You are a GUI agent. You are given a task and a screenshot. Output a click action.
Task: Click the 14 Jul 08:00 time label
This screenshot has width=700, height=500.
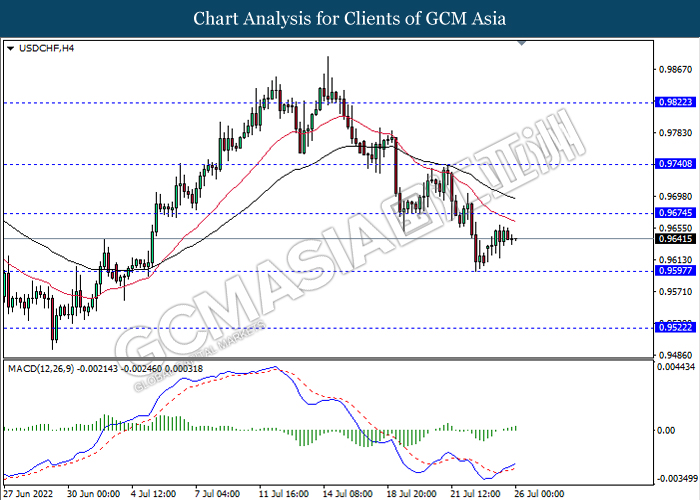click(x=347, y=494)
